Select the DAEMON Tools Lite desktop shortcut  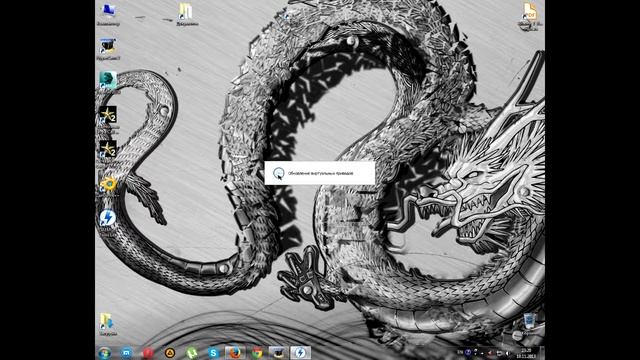(x=108, y=222)
